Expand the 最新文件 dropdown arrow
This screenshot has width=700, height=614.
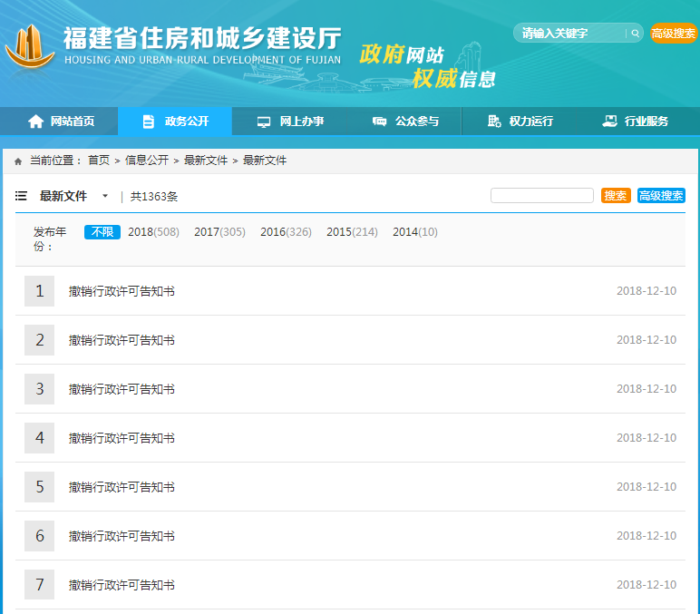(x=105, y=196)
